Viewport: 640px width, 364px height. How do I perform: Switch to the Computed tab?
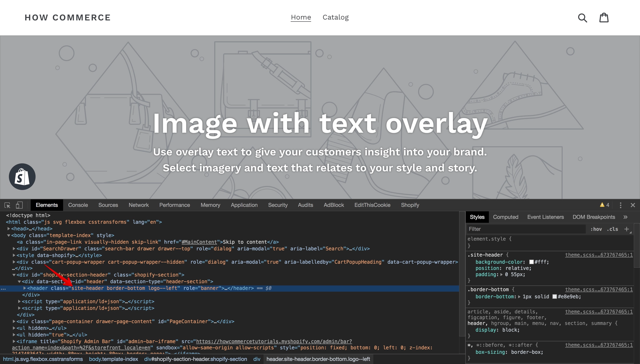click(x=506, y=217)
